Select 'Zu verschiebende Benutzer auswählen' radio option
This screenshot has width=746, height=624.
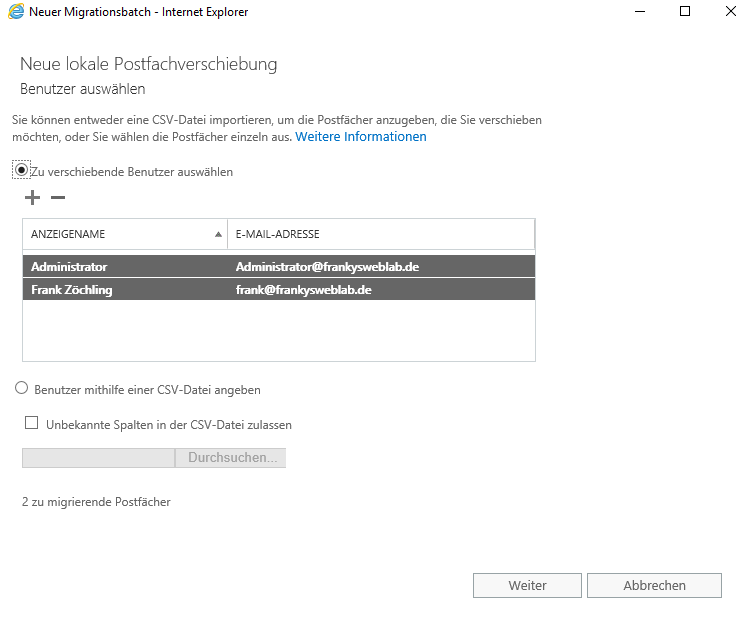coord(22,171)
